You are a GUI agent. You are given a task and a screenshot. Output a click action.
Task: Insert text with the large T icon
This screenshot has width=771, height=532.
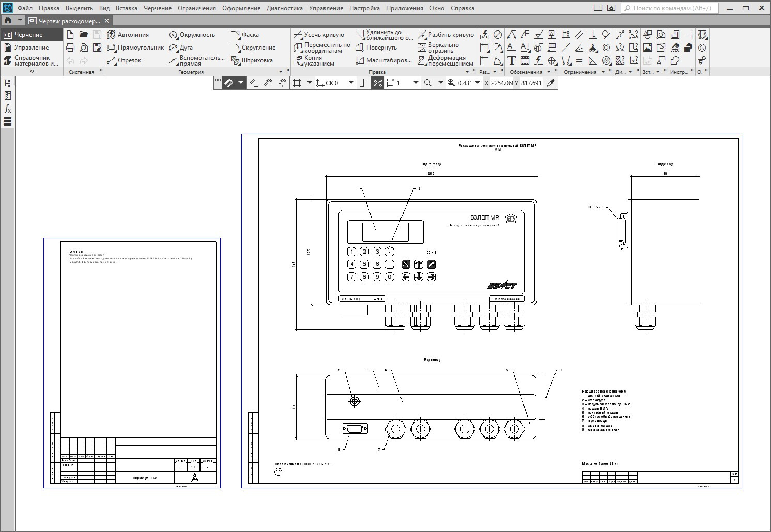512,60
